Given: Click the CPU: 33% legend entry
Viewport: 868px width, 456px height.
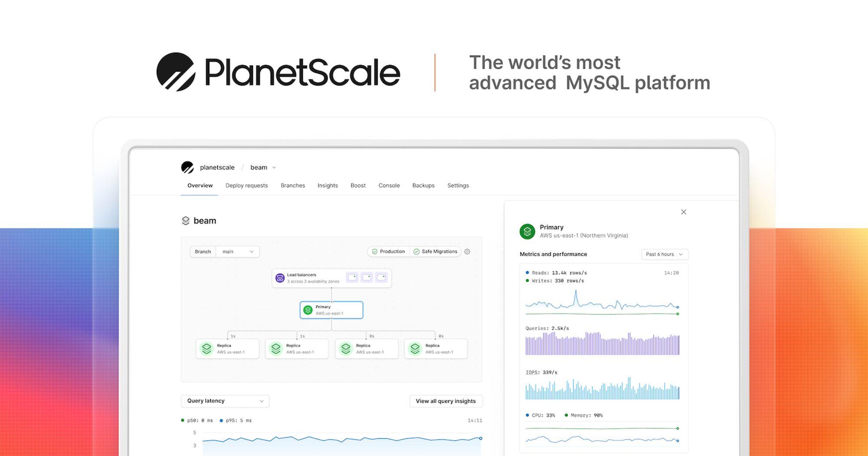Looking at the screenshot, I should click(x=540, y=416).
